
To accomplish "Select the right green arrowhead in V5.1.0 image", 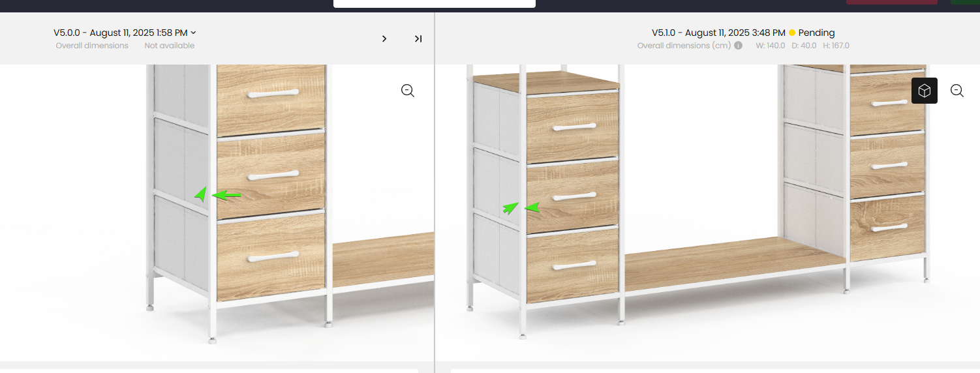I will click(x=532, y=207).
